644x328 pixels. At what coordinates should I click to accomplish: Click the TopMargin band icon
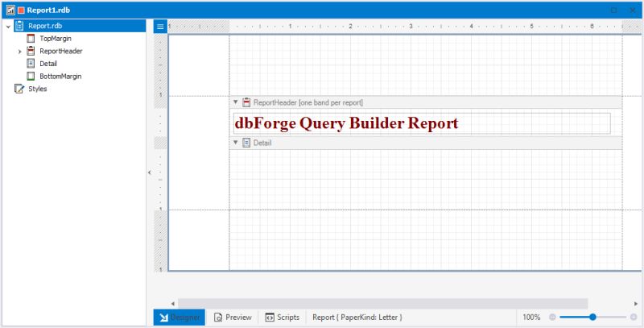click(x=31, y=39)
